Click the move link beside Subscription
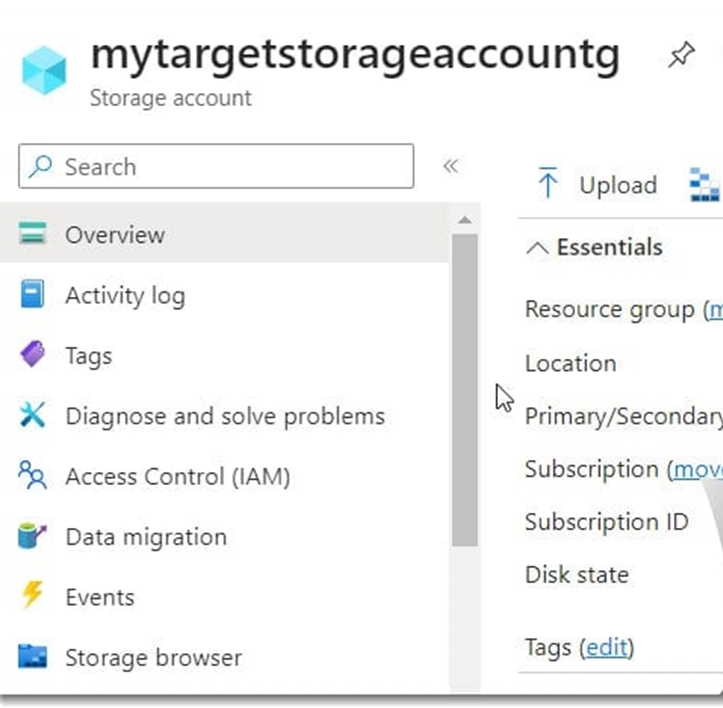The width and height of the screenshot is (723, 708). tap(698, 470)
